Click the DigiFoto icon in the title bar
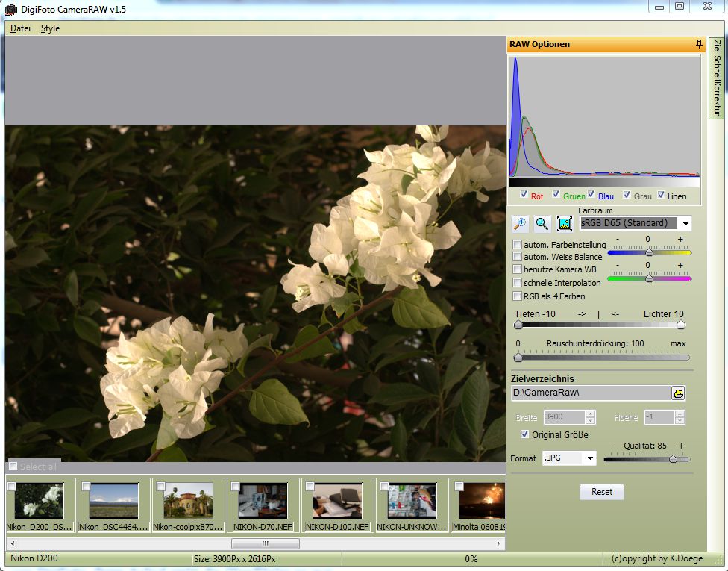This screenshot has width=728, height=571. [x=10, y=10]
